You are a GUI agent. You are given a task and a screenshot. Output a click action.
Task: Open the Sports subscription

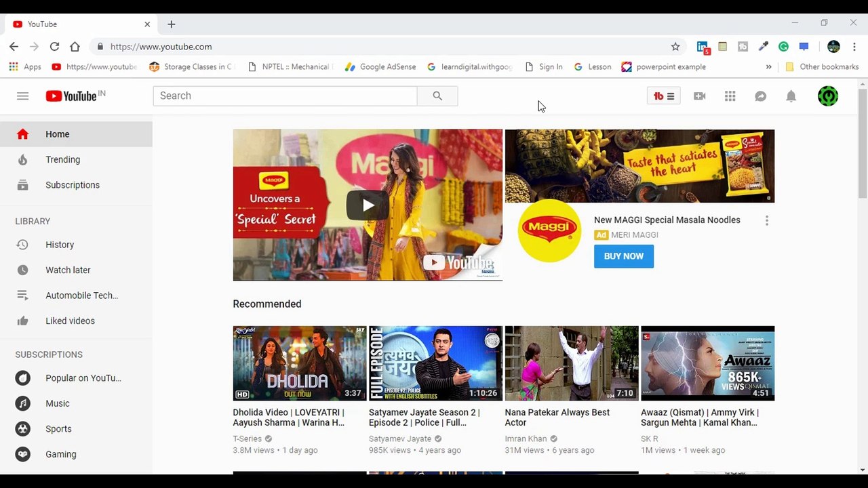point(76,429)
